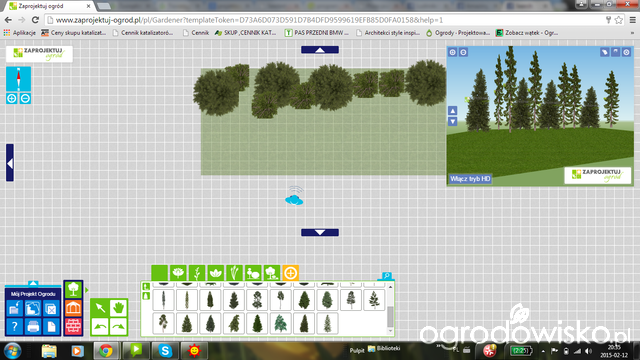Viewport: 640px width, 360px height.
Task: Select the hand pan tool
Action: [118, 308]
